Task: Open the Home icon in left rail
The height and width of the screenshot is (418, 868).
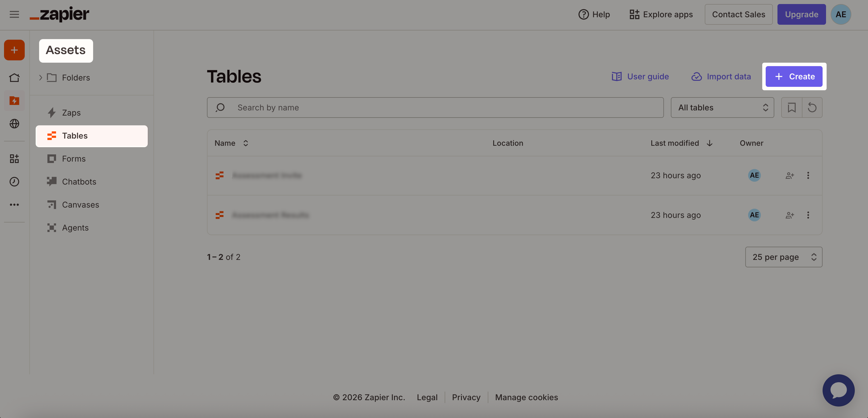Action: click(14, 78)
